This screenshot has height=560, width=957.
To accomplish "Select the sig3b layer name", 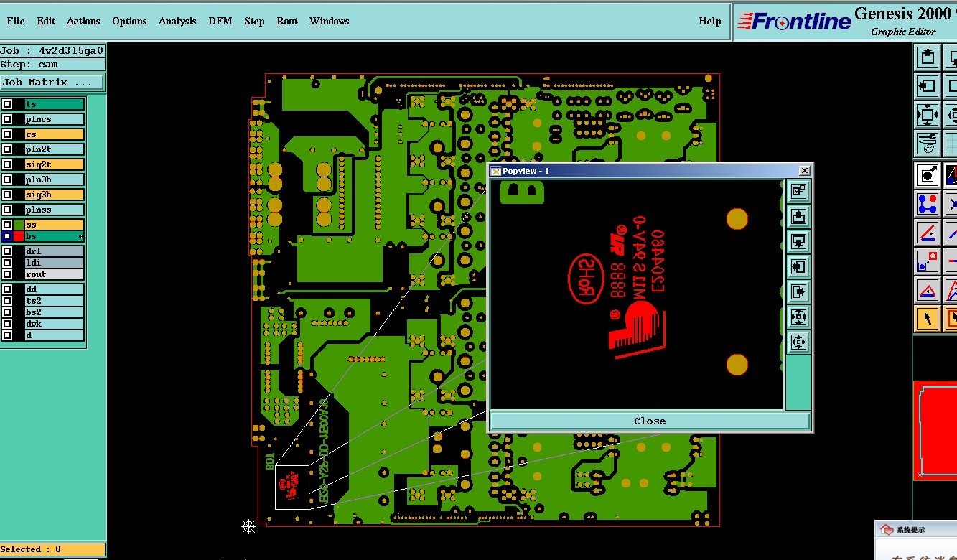I will click(x=55, y=195).
